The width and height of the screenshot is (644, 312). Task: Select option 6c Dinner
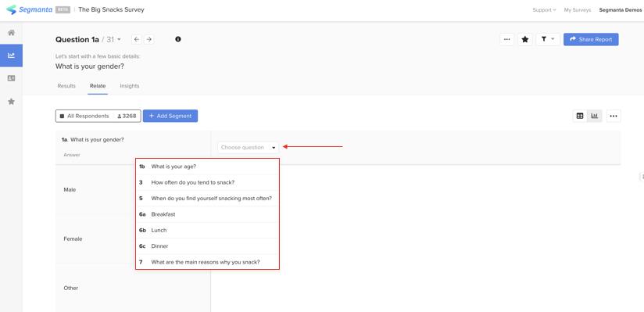click(x=207, y=246)
